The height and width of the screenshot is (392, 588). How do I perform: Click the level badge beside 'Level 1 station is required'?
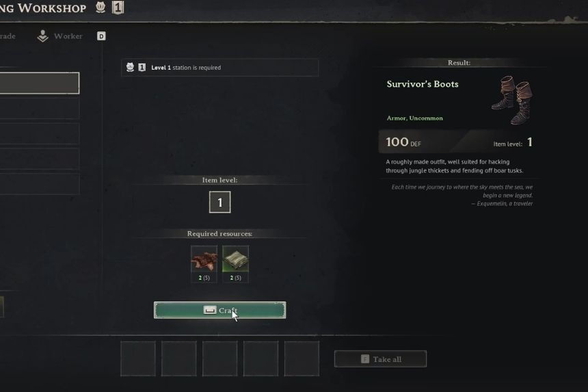(x=142, y=68)
